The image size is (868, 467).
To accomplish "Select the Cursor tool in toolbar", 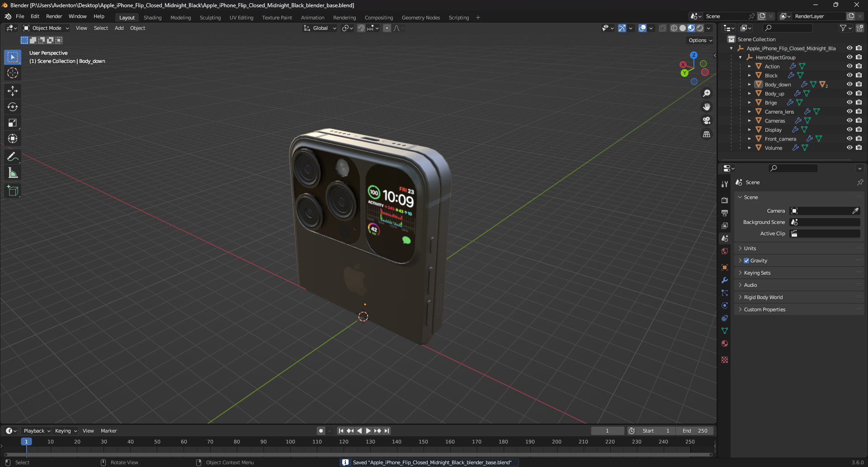I will 13,73.
